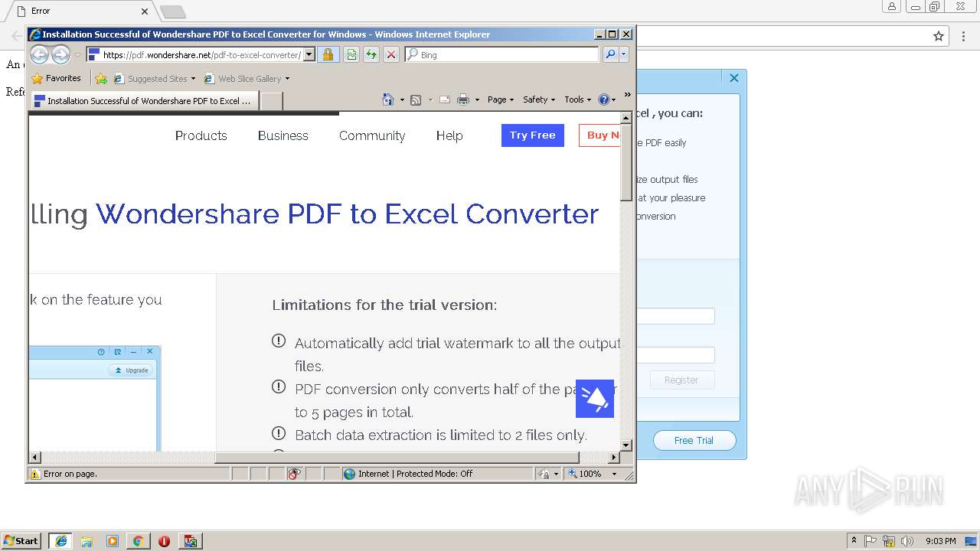Click the Internet zone globe icon
The image size is (980, 551).
[x=350, y=474]
